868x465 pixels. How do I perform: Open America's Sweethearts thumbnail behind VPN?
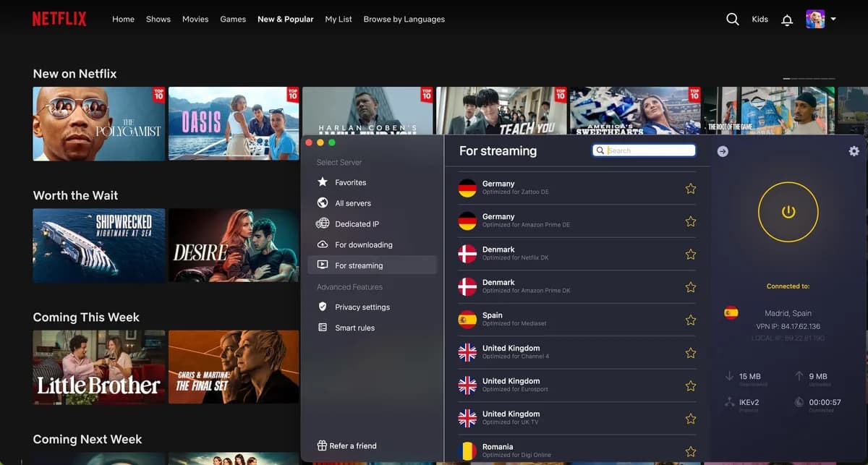pos(636,111)
